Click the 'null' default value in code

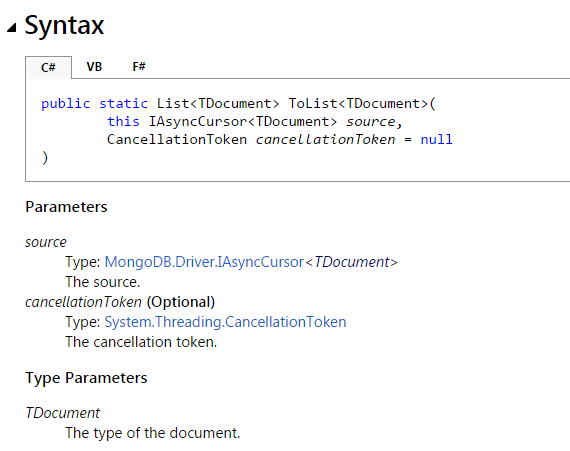[x=437, y=140]
